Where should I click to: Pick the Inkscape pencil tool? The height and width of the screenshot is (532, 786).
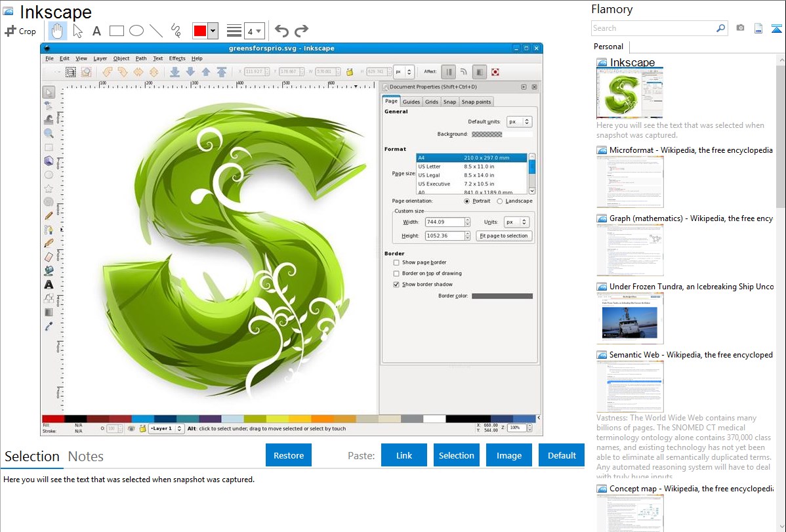[x=49, y=216]
